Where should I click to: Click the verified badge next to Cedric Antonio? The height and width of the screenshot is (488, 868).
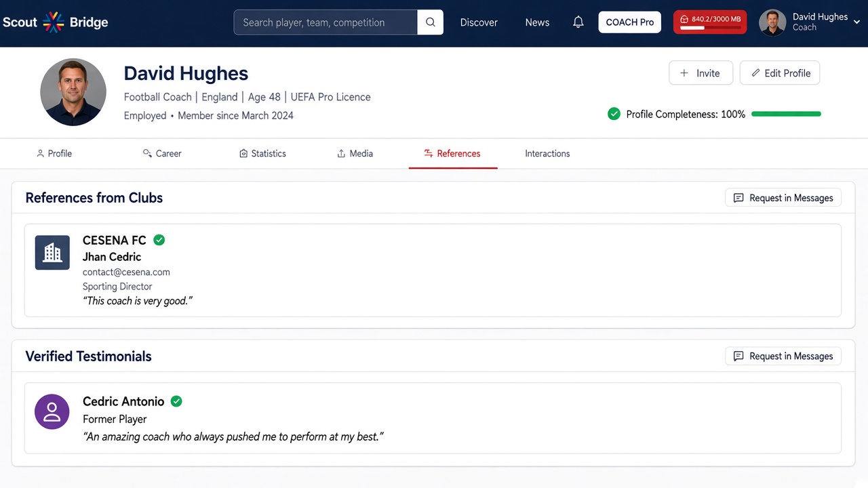pos(176,401)
